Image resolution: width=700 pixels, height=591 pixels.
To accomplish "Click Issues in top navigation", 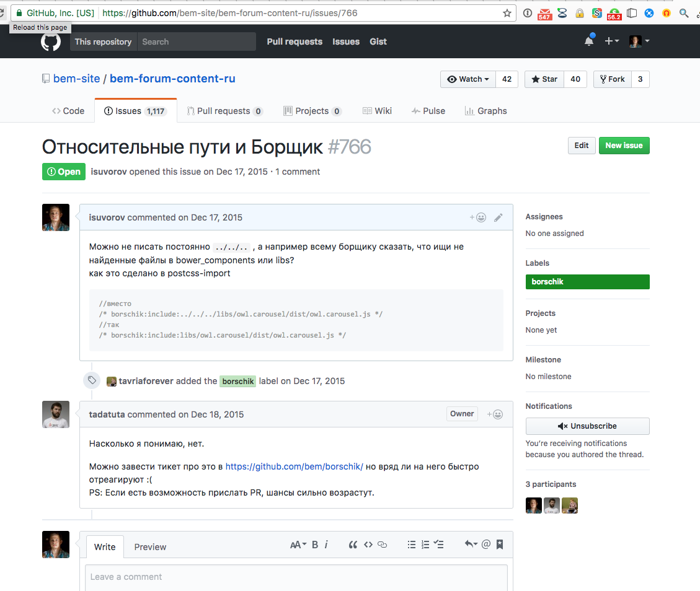I will pyautogui.click(x=346, y=42).
